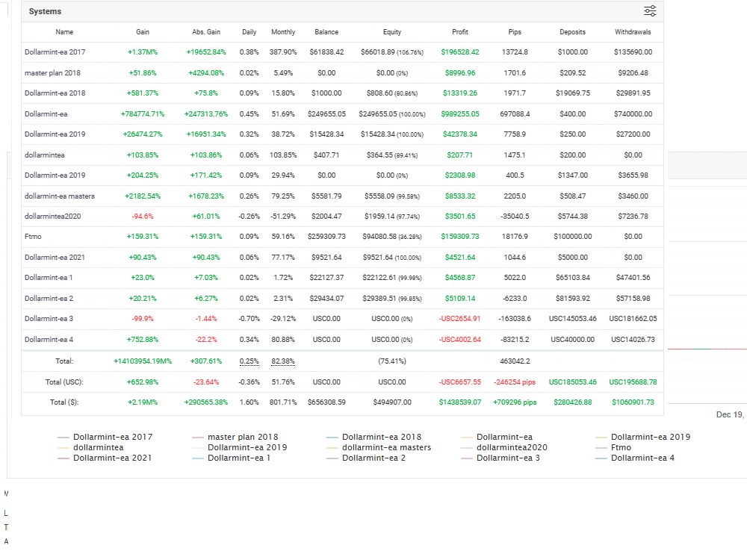Open the Dollarmint-ea row with +784774.71% gain
The width and height of the screenshot is (747, 560).
pos(342,113)
